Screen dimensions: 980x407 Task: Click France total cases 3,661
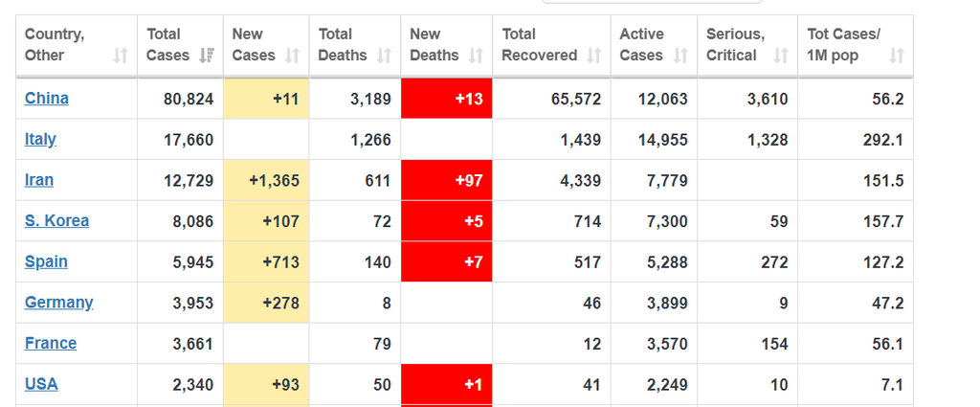(193, 344)
